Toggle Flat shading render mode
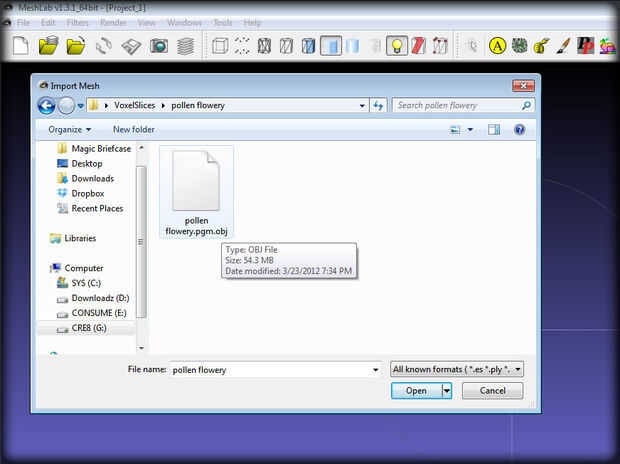620x464 pixels. click(331, 46)
